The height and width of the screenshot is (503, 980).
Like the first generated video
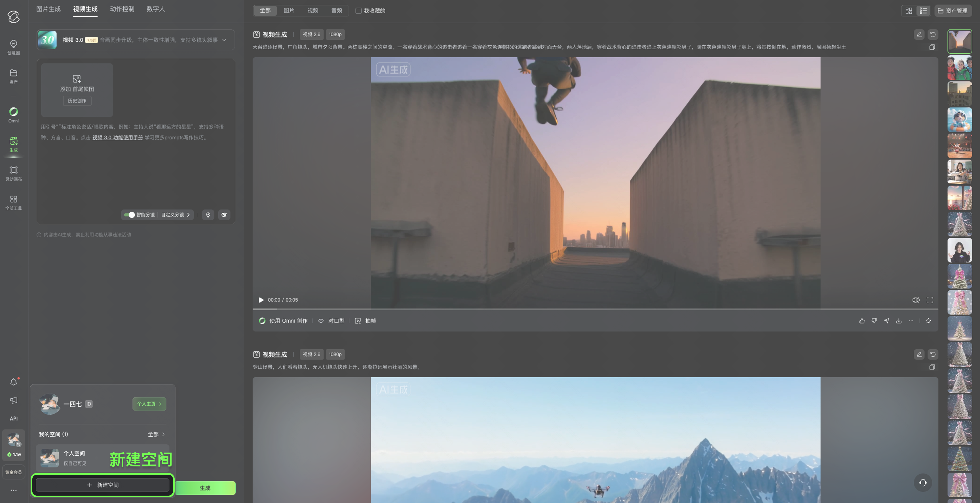862,321
